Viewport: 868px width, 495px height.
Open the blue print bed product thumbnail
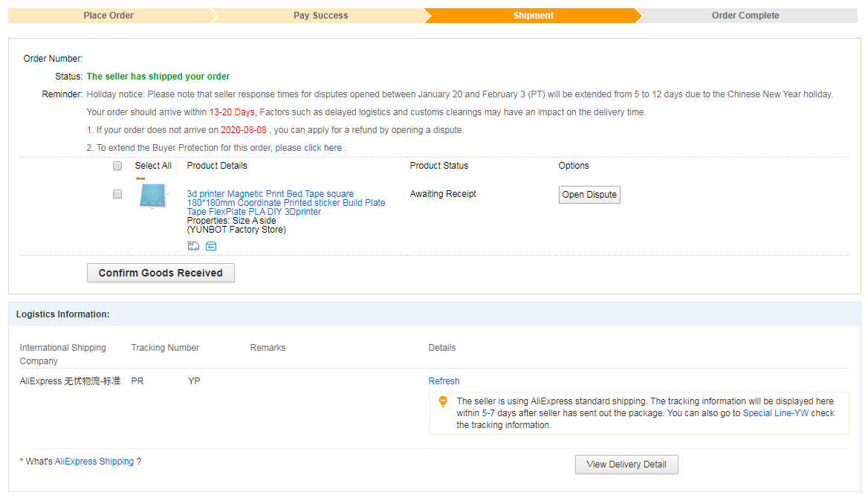tap(153, 195)
